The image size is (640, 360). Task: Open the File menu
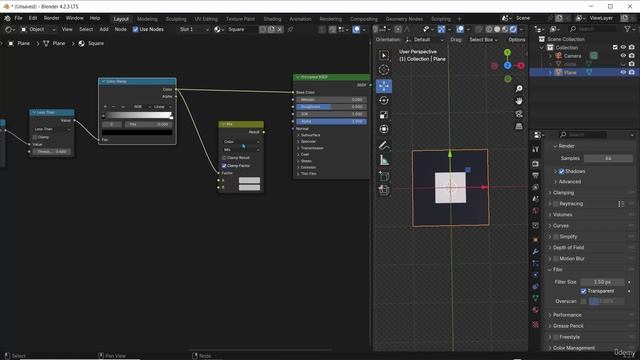coord(18,18)
